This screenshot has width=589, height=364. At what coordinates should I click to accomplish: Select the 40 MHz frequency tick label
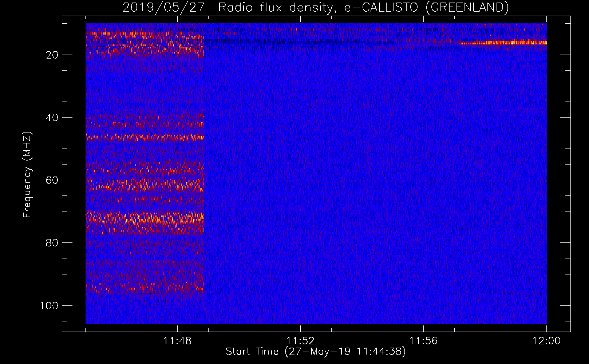click(52, 118)
